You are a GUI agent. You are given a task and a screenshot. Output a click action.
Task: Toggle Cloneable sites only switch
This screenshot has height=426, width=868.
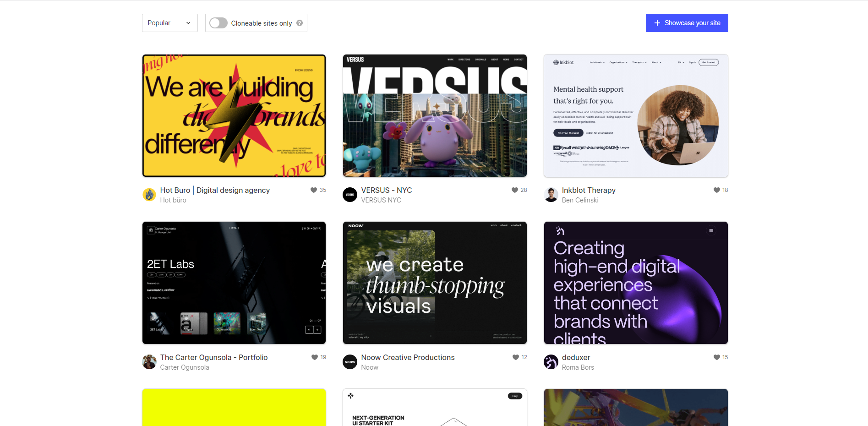(x=218, y=23)
